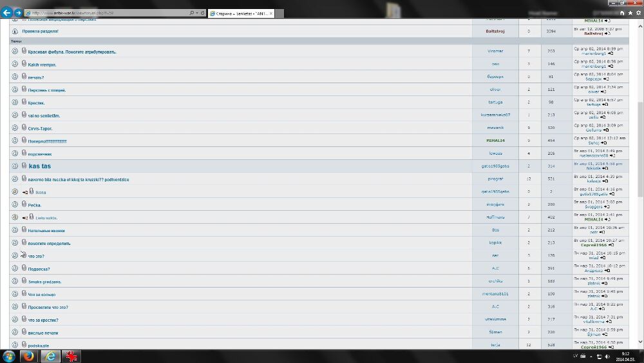The width and height of the screenshot is (644, 363).
Task: Click paperclip icon beside 'Просветите что это?'
Action: coord(24,306)
